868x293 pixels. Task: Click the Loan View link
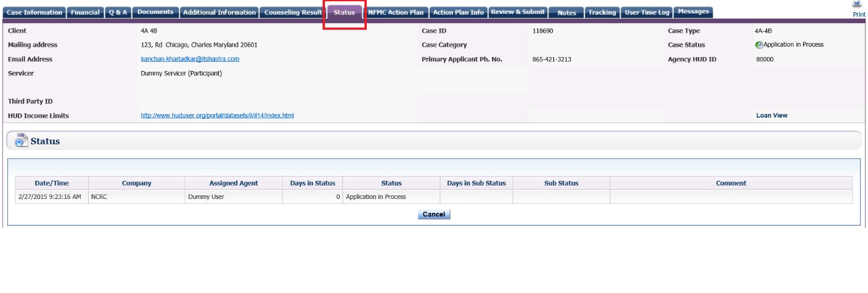[771, 115]
